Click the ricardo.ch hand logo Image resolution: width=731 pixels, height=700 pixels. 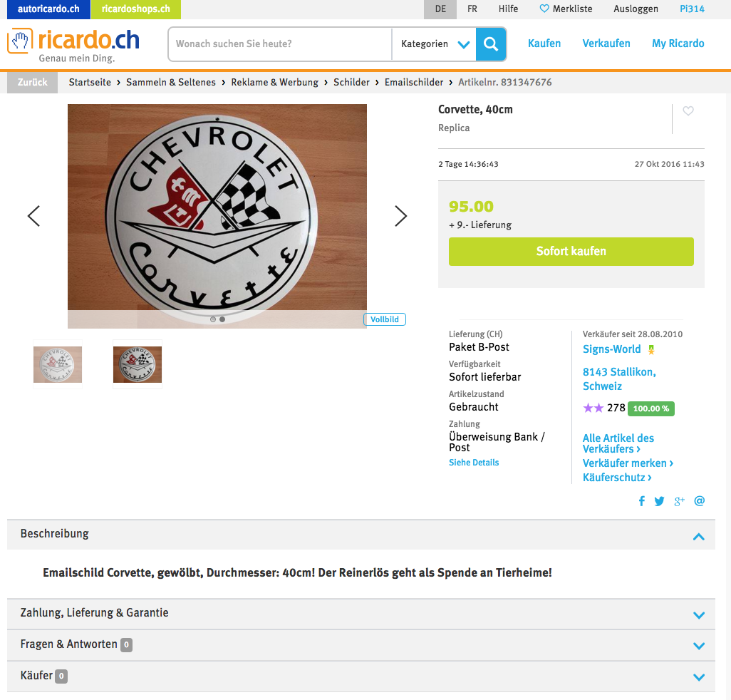coord(20,41)
